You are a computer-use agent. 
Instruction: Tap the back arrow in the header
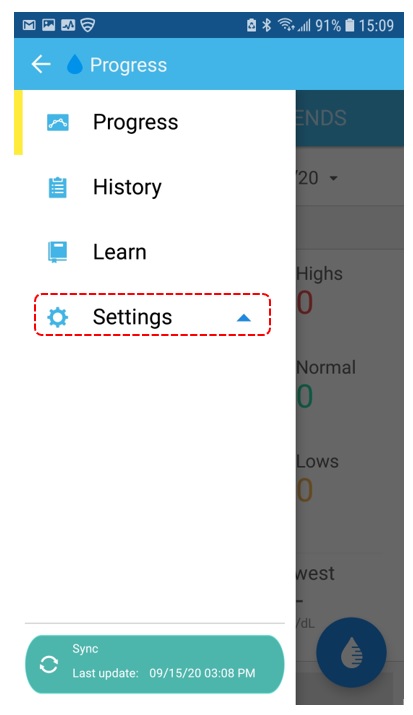point(41,64)
